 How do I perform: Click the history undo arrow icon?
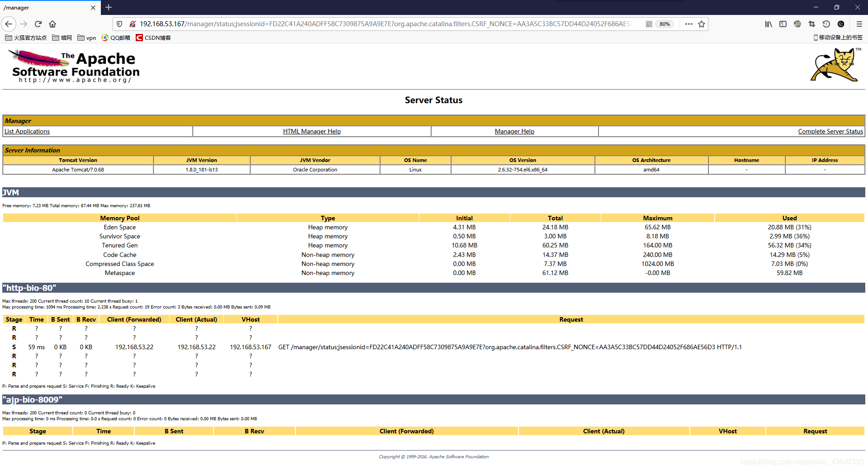(826, 24)
